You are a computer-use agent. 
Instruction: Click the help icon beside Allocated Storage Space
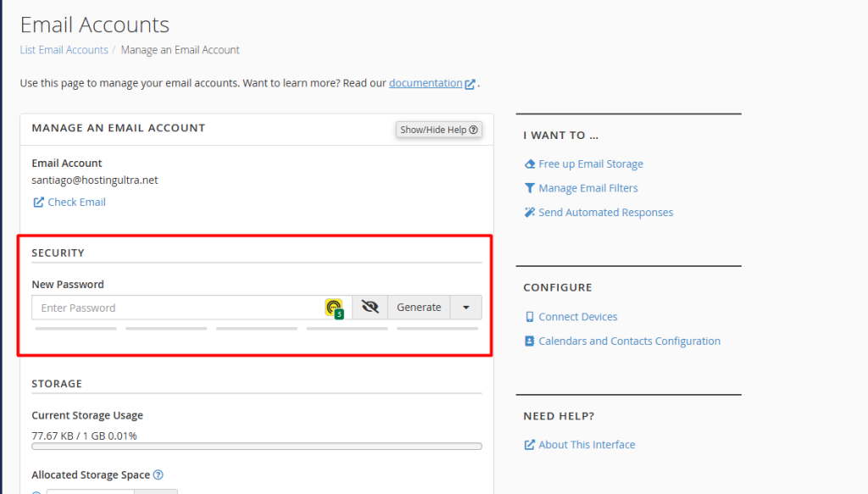pos(159,475)
